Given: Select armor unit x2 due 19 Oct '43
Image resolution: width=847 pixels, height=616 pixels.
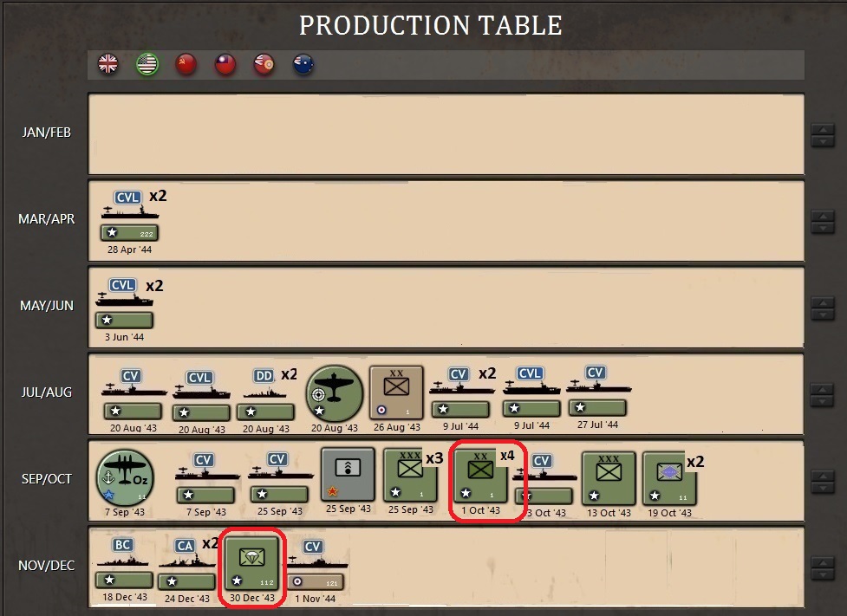Looking at the screenshot, I should 669,479.
